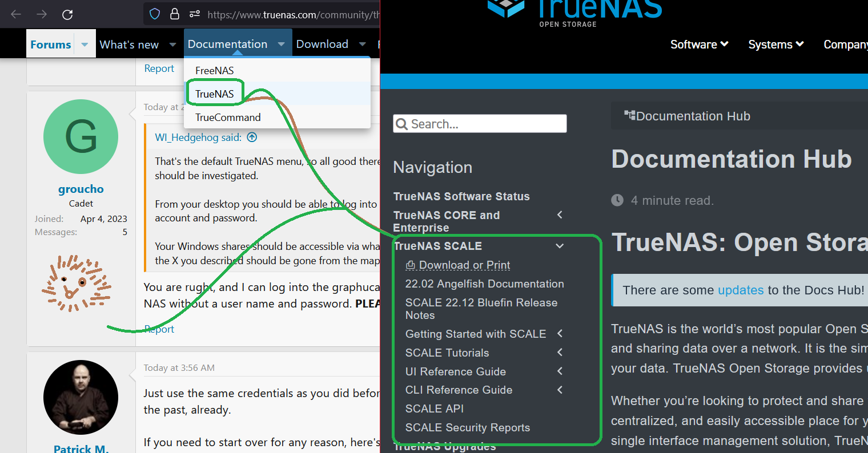Viewport: 868px width, 453px height.
Task: Expand the Forums dropdown arrow
Action: (x=85, y=45)
